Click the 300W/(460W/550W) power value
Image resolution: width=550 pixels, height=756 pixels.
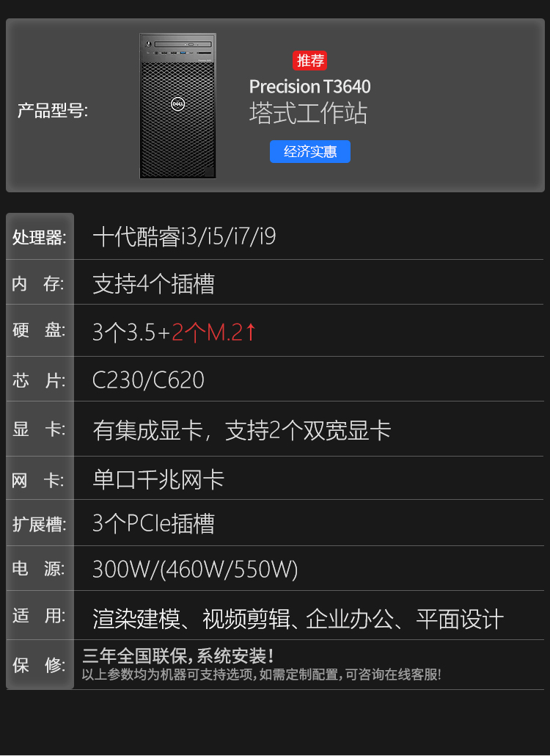[195, 570]
